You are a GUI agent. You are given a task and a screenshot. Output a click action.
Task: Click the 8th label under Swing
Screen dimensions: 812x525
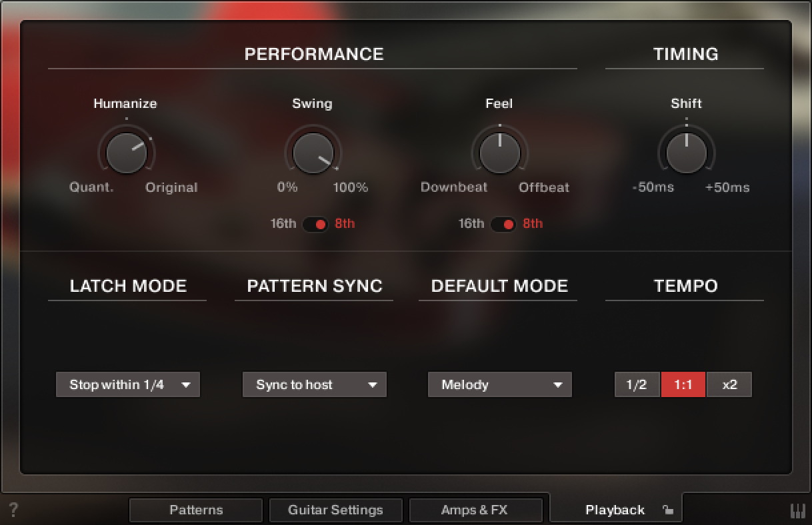click(345, 224)
